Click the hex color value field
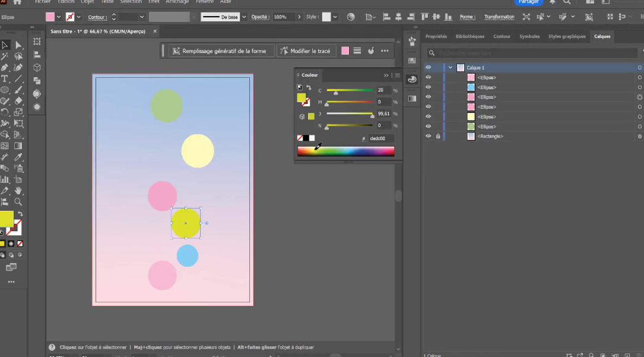 [379, 138]
